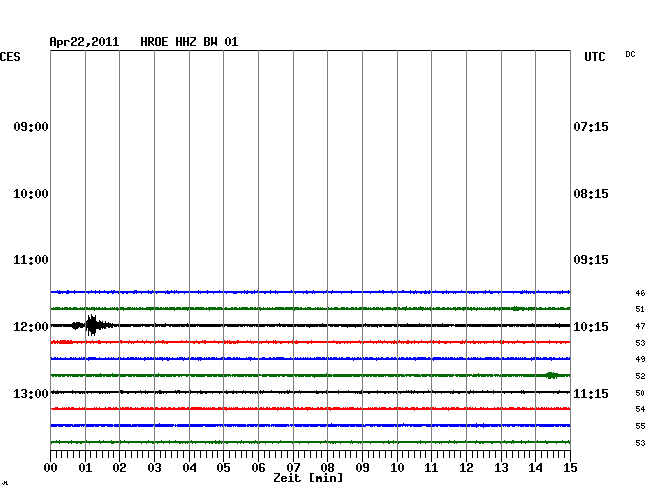Select the 07:15 UTC time label

[x=591, y=127]
